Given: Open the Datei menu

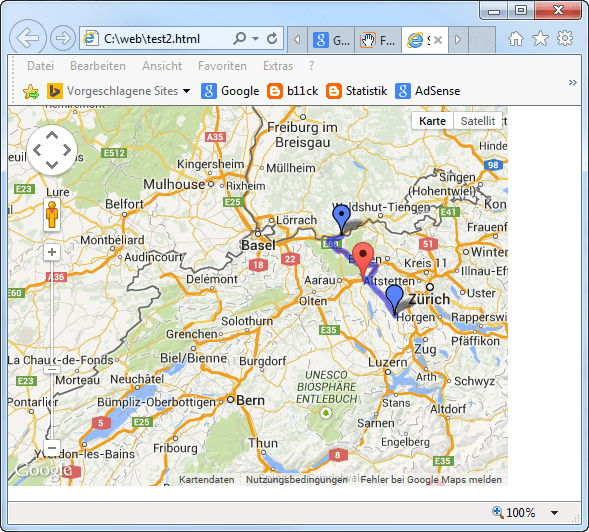Looking at the screenshot, I should click(x=41, y=66).
